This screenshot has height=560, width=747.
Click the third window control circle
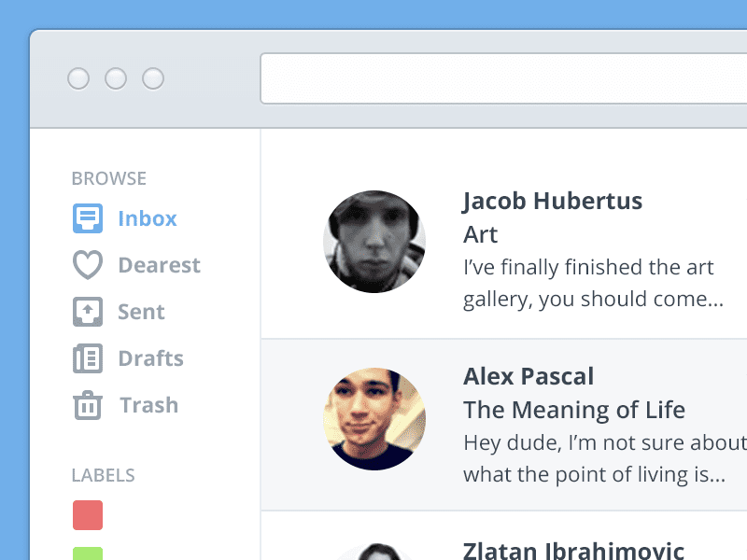coord(153,78)
